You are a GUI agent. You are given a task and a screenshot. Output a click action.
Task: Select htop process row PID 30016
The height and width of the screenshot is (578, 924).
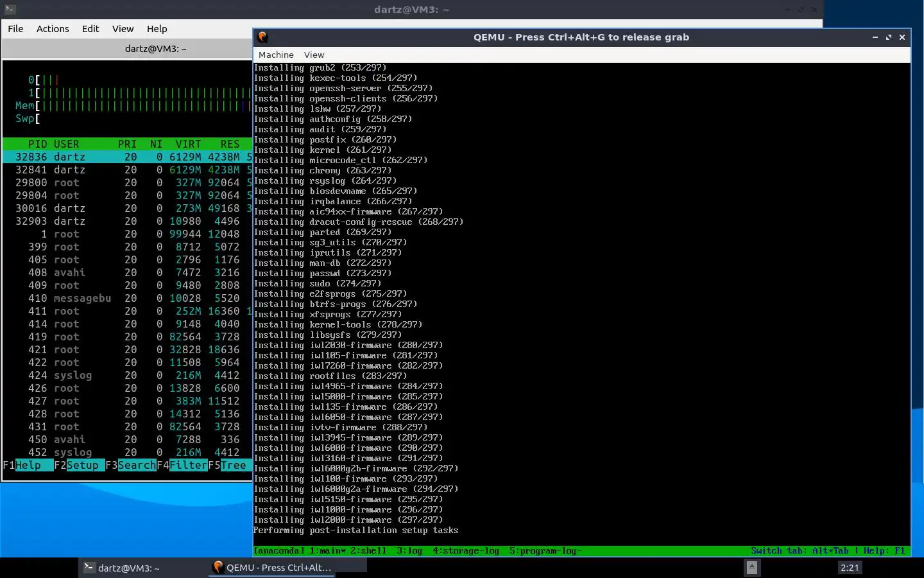click(x=128, y=208)
